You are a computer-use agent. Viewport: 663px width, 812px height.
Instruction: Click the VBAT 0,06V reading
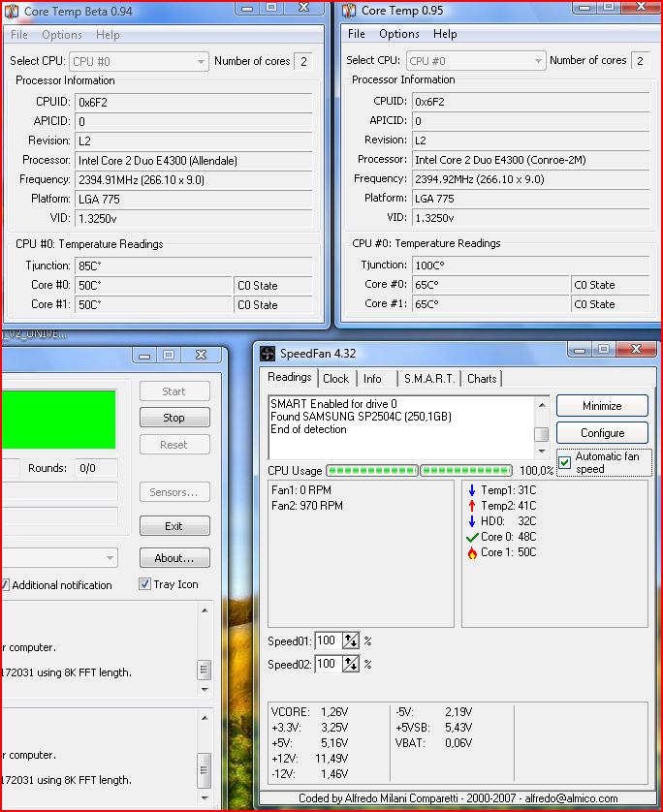point(434,743)
